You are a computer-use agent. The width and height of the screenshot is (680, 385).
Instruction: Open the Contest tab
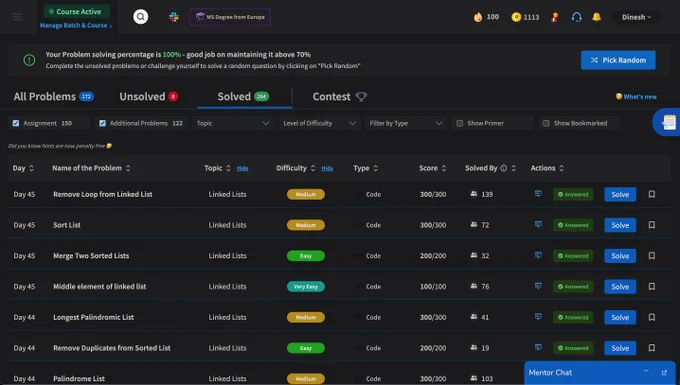point(340,97)
